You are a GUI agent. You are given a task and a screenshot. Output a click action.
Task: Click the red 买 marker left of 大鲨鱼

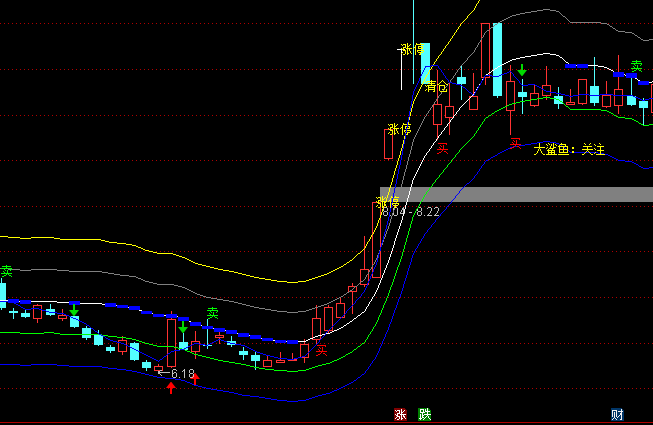[516, 144]
